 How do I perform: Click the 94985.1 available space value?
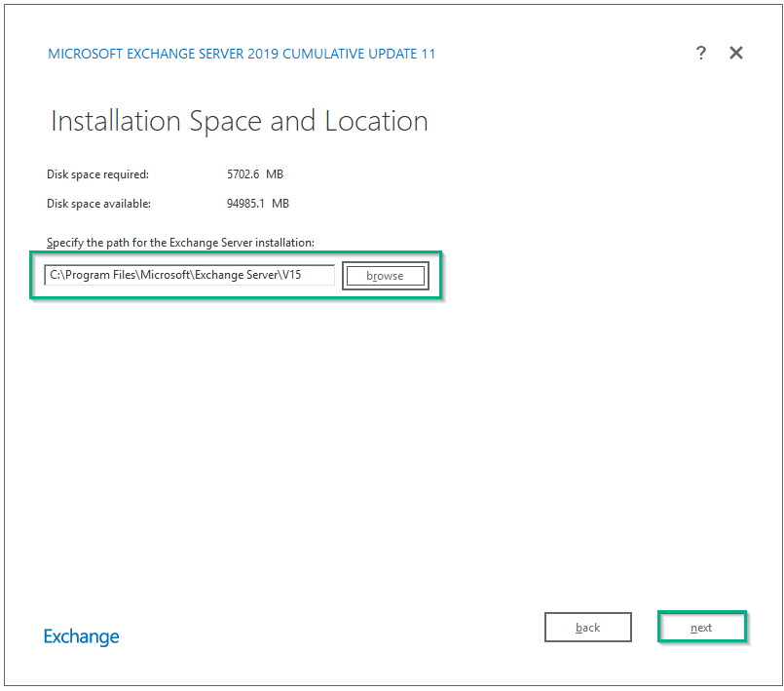[x=245, y=204]
